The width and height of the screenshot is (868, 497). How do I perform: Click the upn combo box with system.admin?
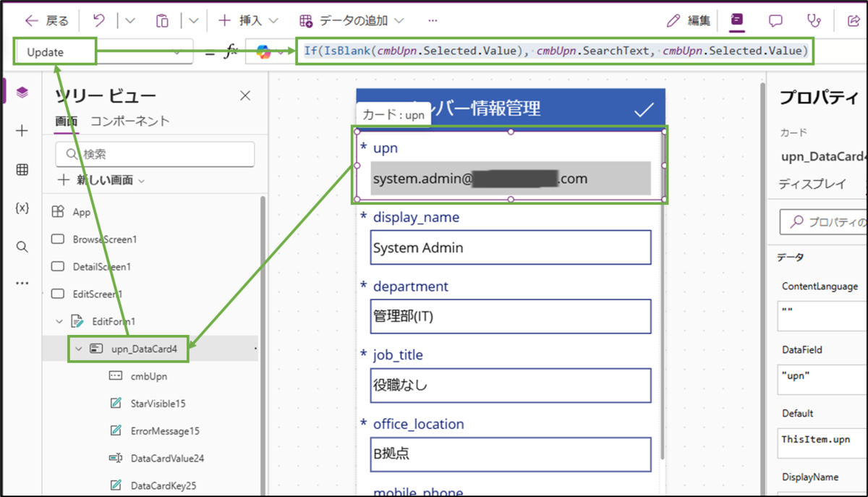[511, 178]
